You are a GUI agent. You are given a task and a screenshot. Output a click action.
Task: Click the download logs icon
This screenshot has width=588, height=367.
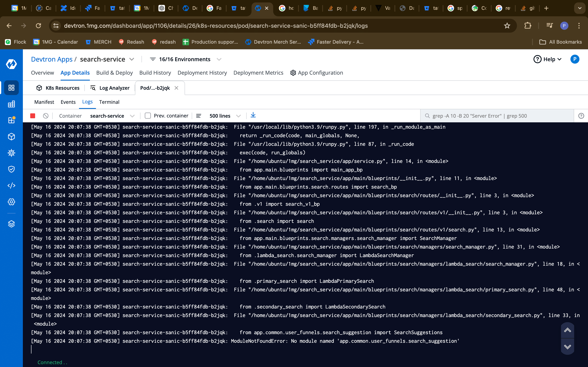(x=253, y=115)
